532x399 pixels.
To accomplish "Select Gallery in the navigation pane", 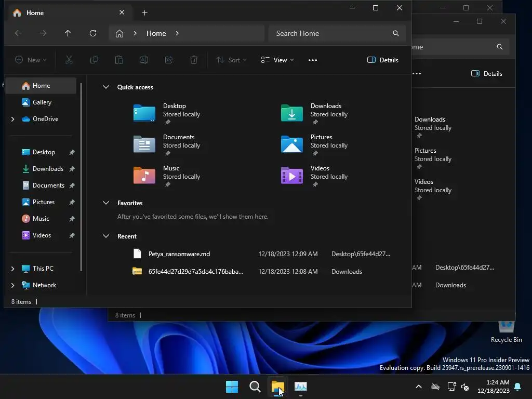I will coord(41,102).
